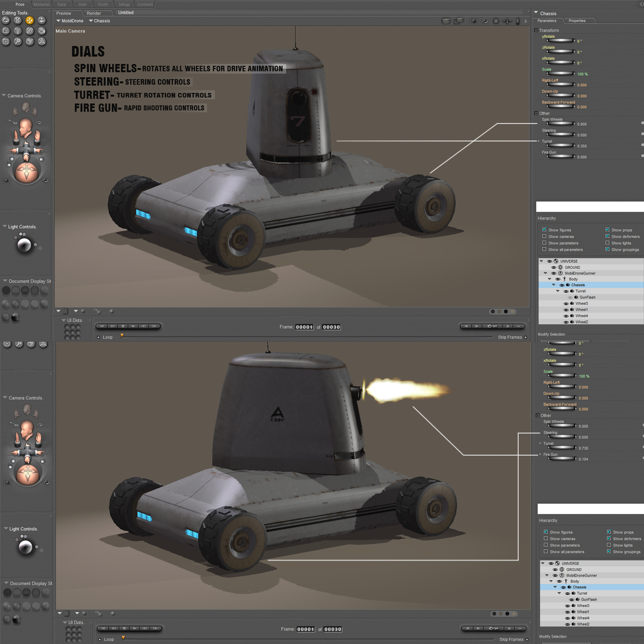Switch to the Properties tab
644x644 pixels.
pos(577,21)
